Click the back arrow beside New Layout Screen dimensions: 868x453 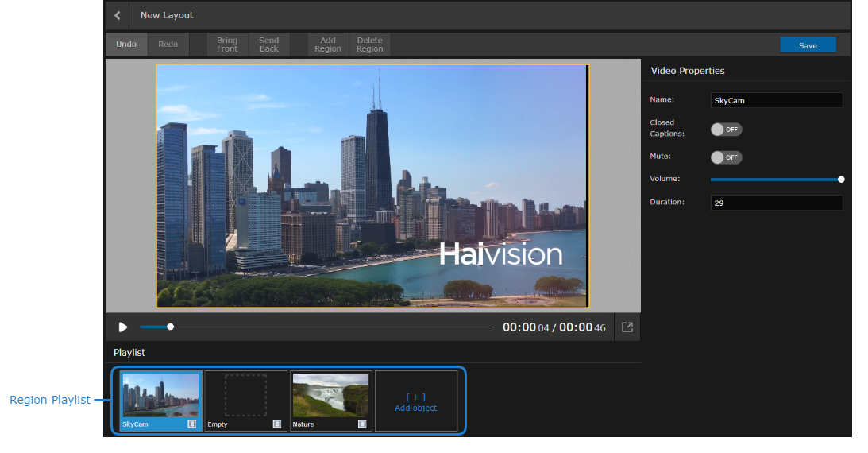[118, 15]
